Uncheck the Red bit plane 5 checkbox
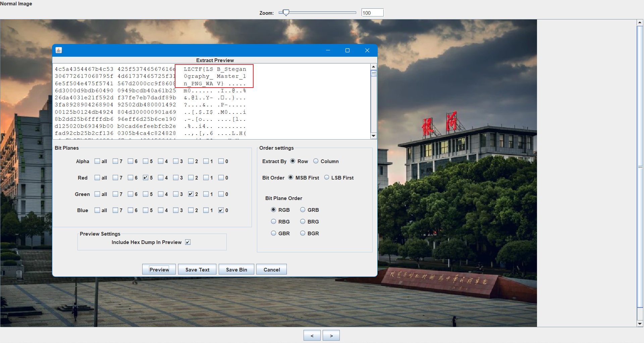644x343 pixels. [146, 178]
